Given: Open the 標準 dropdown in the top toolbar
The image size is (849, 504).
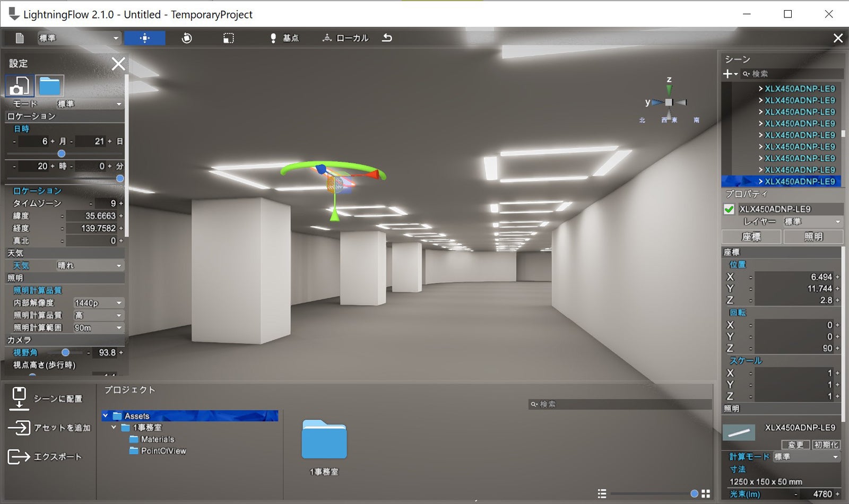Looking at the screenshot, I should (79, 38).
